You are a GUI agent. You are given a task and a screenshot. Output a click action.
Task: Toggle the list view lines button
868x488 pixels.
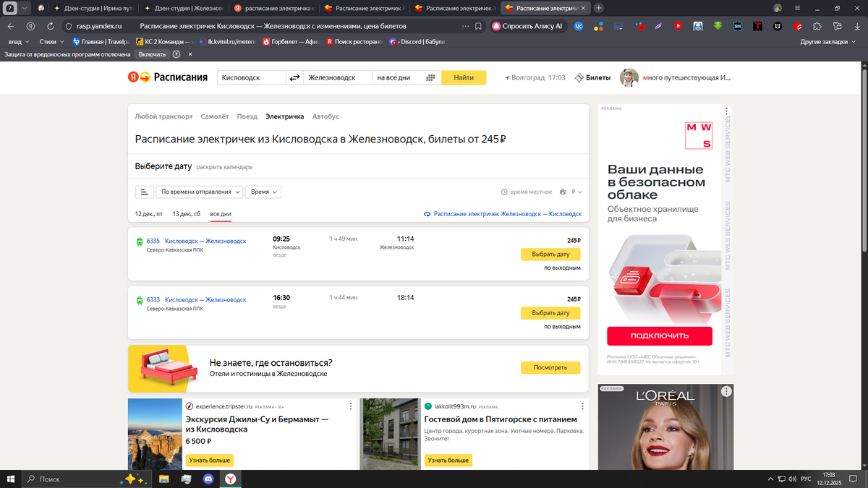tap(144, 192)
